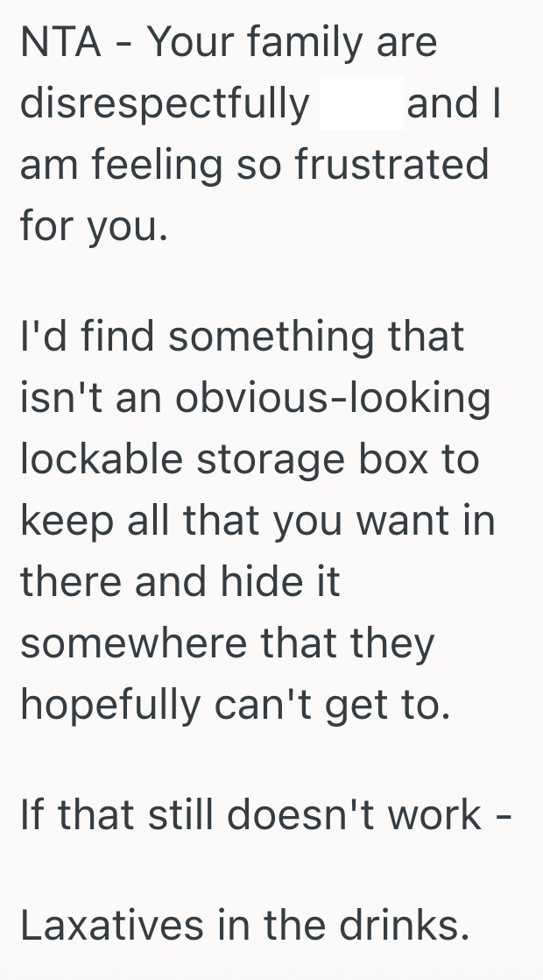Click the word "disrespectfully"
This screenshot has height=980, width=543.
point(165,105)
